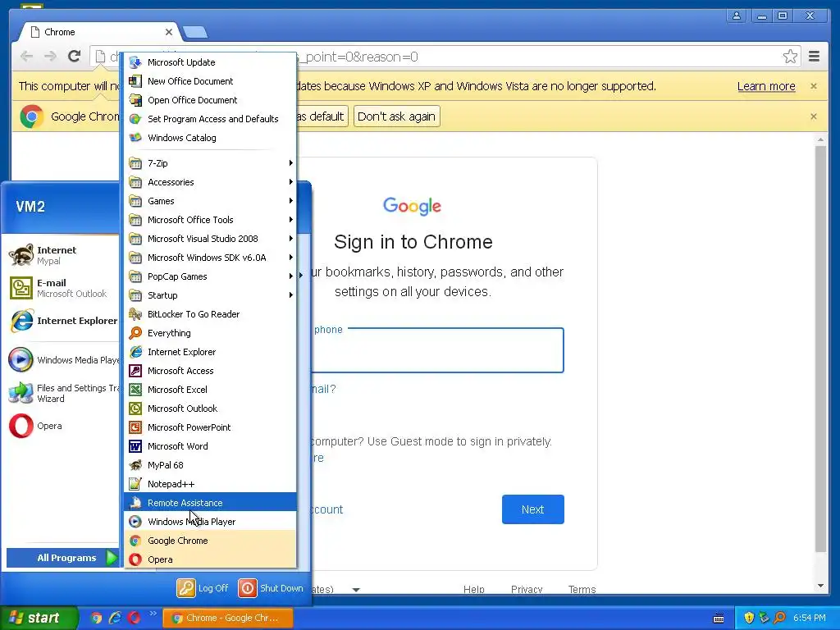This screenshot has height=630, width=840.
Task: Click the BitLocker To Go Reader icon
Action: point(135,314)
